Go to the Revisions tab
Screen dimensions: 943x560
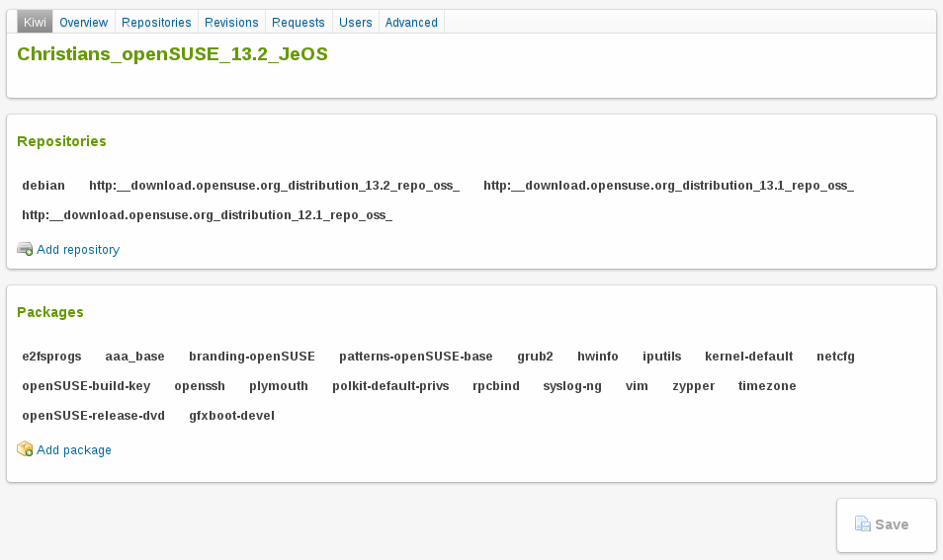[231, 22]
